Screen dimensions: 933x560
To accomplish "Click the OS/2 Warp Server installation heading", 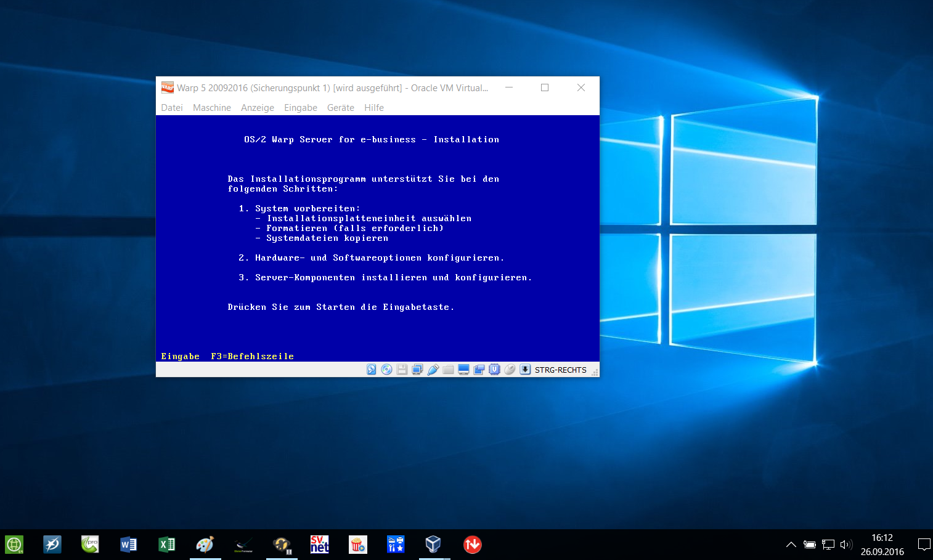I will [372, 140].
